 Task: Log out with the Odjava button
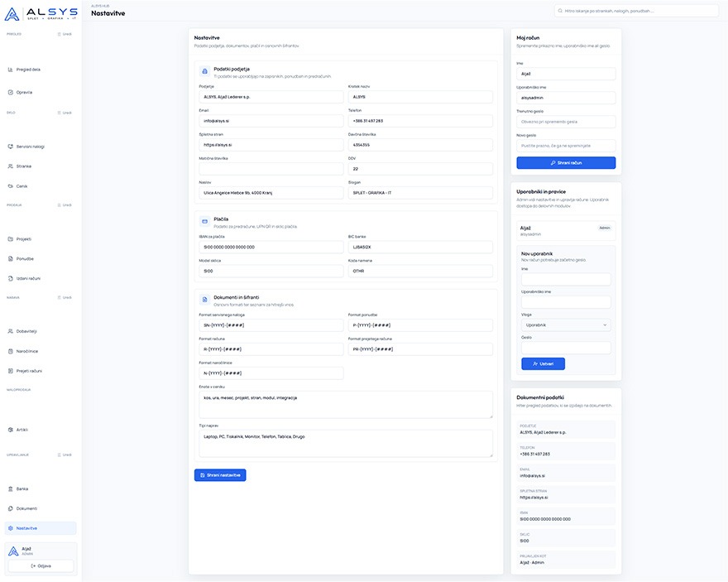click(41, 566)
